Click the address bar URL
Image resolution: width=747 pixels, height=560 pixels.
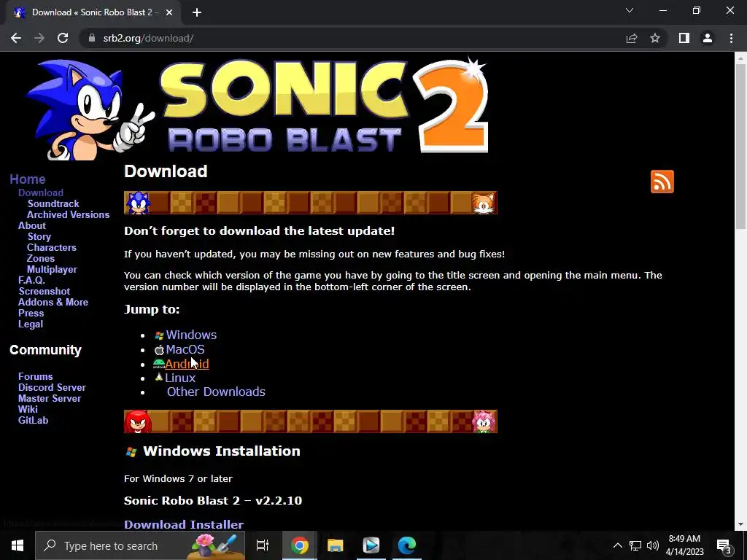[148, 38]
